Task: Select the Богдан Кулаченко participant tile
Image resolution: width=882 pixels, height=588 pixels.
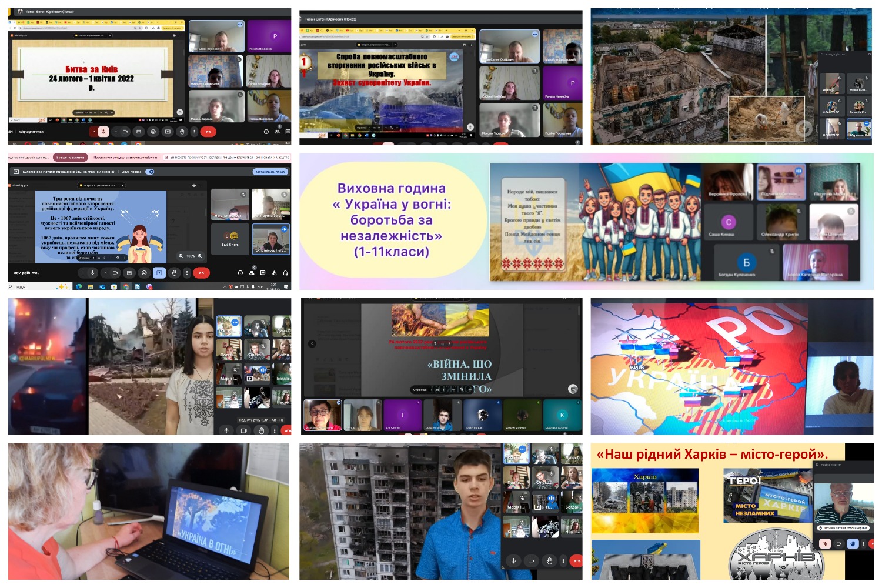Action: (x=747, y=262)
